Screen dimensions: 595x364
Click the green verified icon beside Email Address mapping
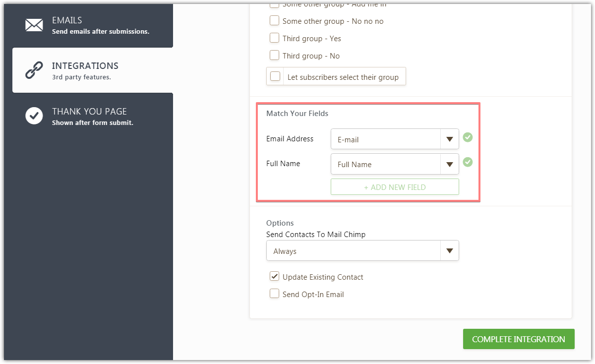468,137
